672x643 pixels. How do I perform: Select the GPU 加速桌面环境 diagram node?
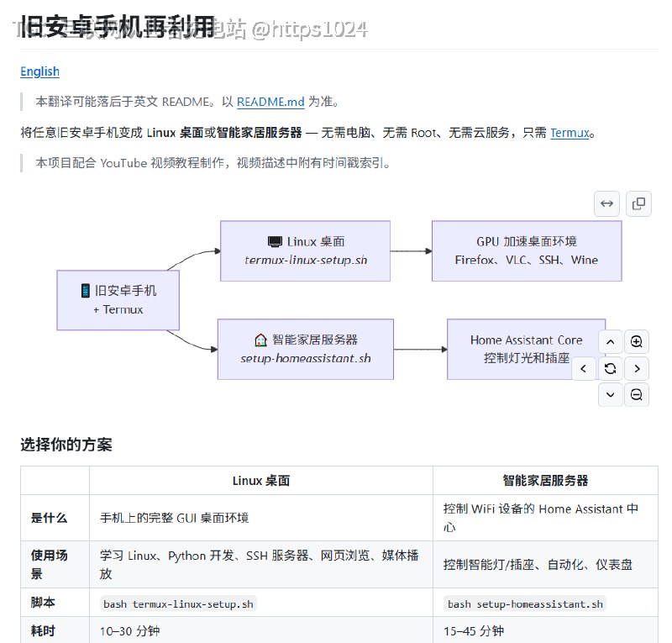[527, 251]
